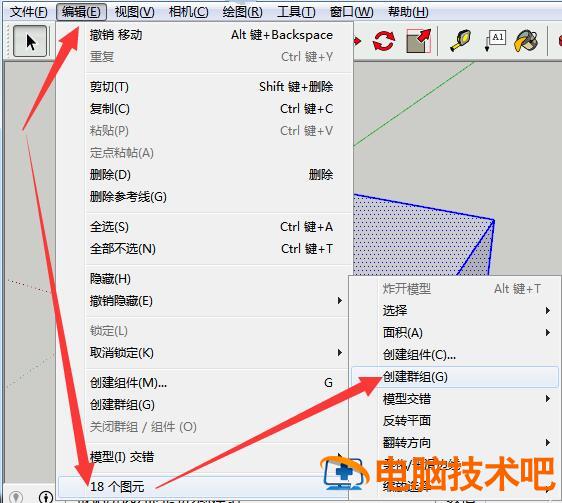Viewport: 562px width, 503px height.
Task: Choose 反转平面 in submenu
Action: click(x=454, y=421)
